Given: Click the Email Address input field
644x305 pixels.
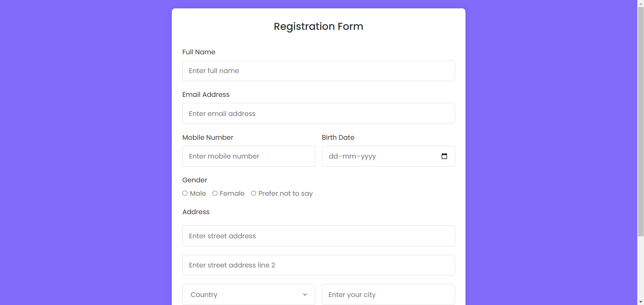Looking at the screenshot, I should (x=318, y=113).
